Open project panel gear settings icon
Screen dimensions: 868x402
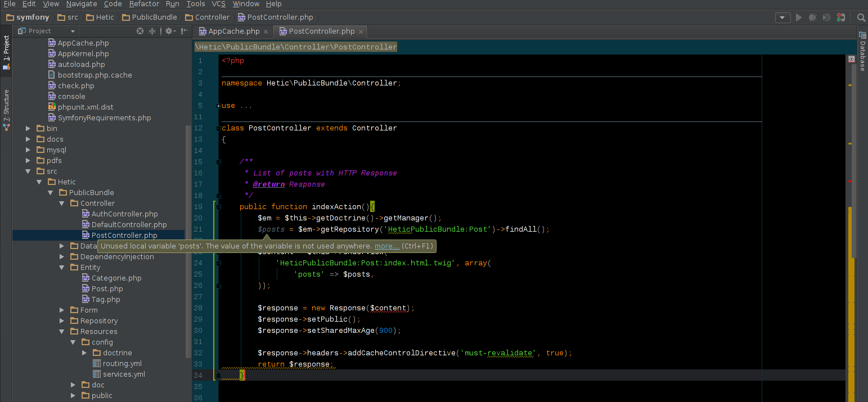[169, 31]
